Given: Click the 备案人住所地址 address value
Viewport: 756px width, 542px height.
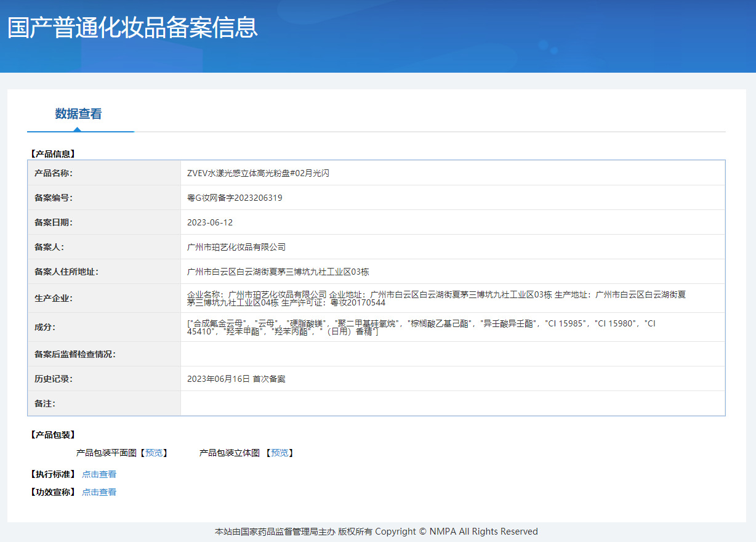Looking at the screenshot, I should (278, 272).
